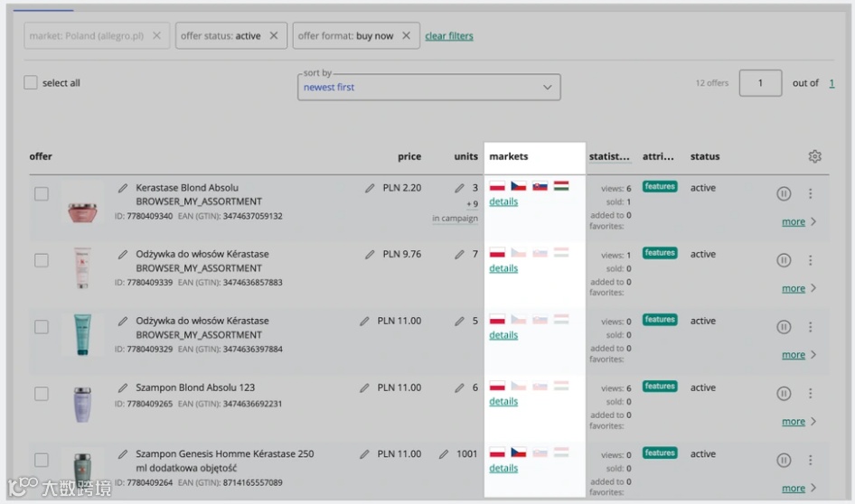The width and height of the screenshot is (855, 504).
Task: Click the attri... column header
Action: pos(658,156)
